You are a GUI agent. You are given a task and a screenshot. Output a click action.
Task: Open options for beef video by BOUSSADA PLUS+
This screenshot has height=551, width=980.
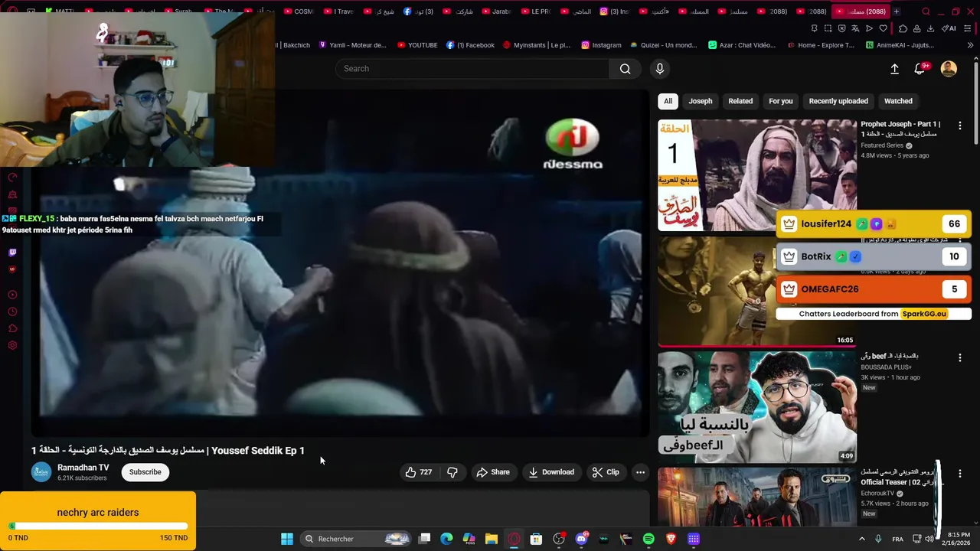(960, 357)
